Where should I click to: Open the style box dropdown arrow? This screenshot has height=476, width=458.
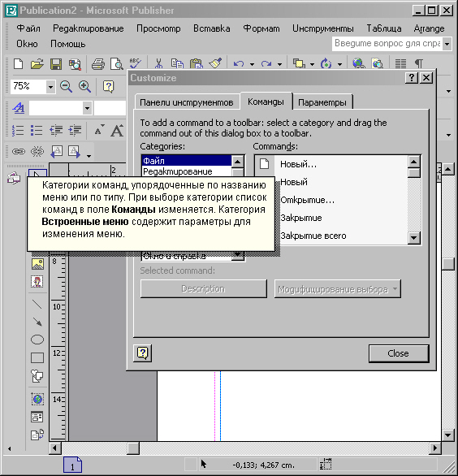(88, 108)
